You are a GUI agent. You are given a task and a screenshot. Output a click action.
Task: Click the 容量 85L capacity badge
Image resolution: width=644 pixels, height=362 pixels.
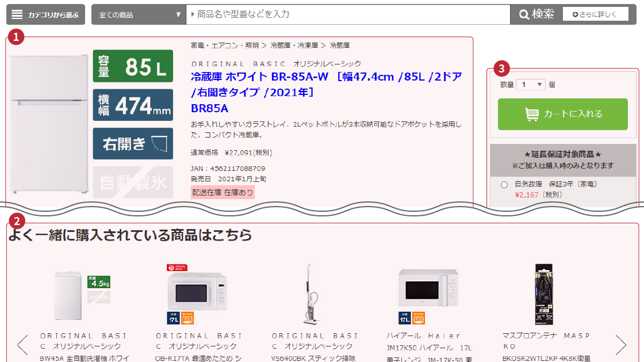pyautogui.click(x=133, y=66)
